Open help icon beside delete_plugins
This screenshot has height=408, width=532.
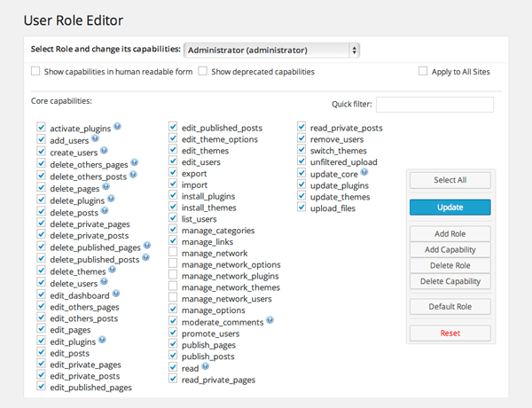[x=110, y=200]
